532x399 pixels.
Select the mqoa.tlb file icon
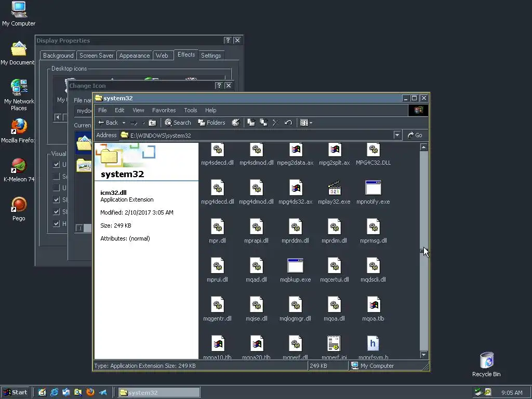tap(373, 304)
